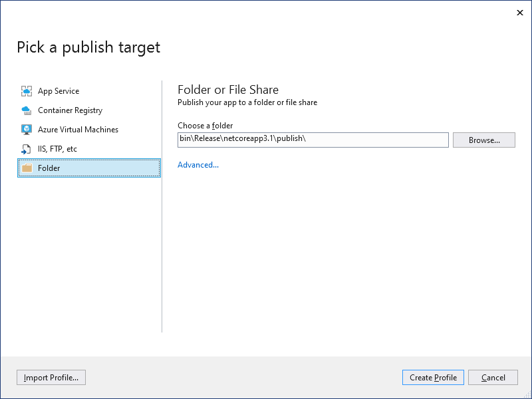
Task: Click the 'Choose a folder' label
Action: coord(205,126)
